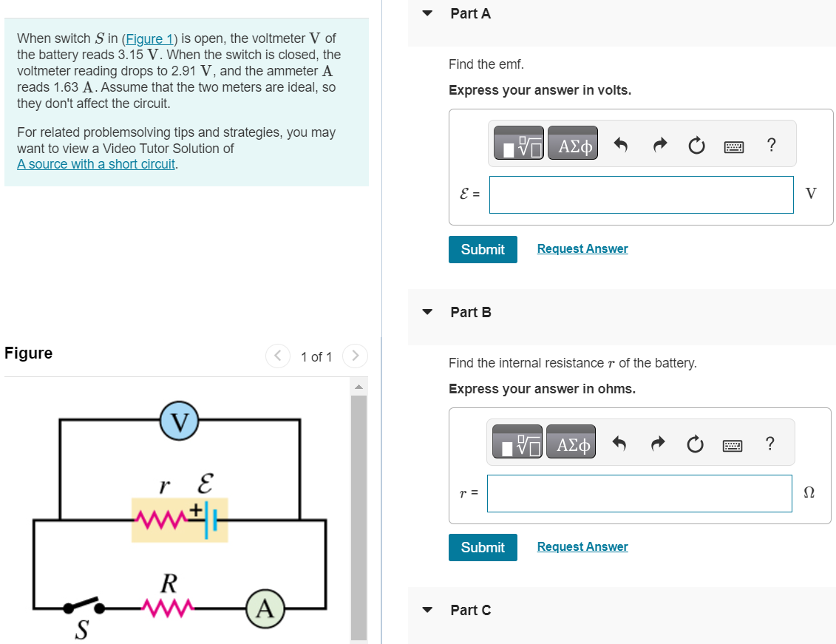The width and height of the screenshot is (836, 644).
Task: Open math templates button in Part B
Action: click(x=517, y=441)
